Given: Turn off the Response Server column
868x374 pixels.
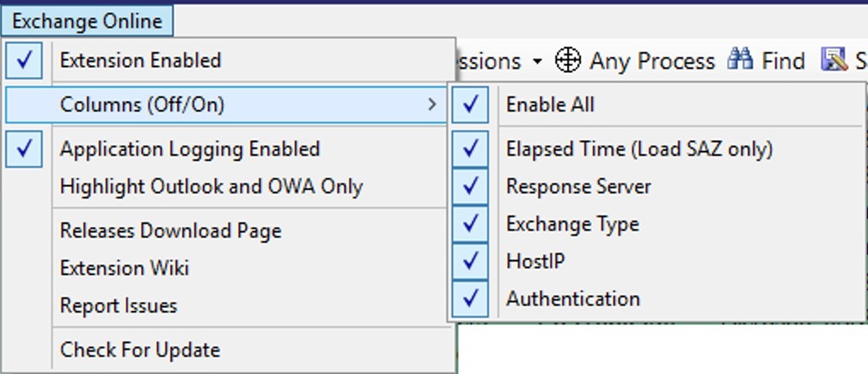Looking at the screenshot, I should [470, 186].
